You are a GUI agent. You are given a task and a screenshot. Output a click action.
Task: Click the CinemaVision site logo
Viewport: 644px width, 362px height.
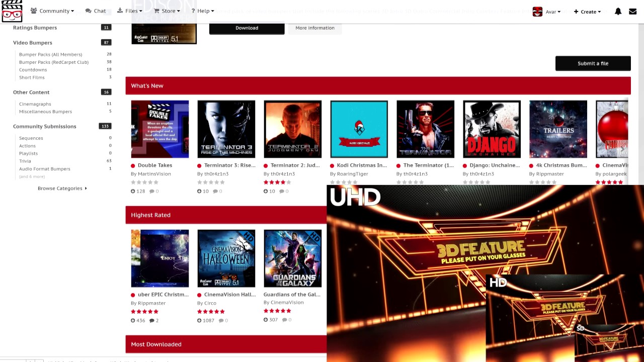click(12, 11)
